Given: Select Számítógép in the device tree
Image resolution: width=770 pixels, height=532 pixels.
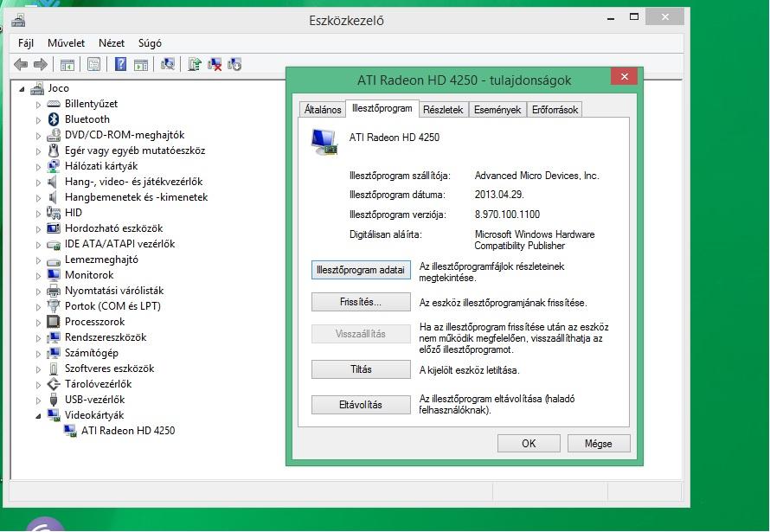Looking at the screenshot, I should [x=92, y=353].
